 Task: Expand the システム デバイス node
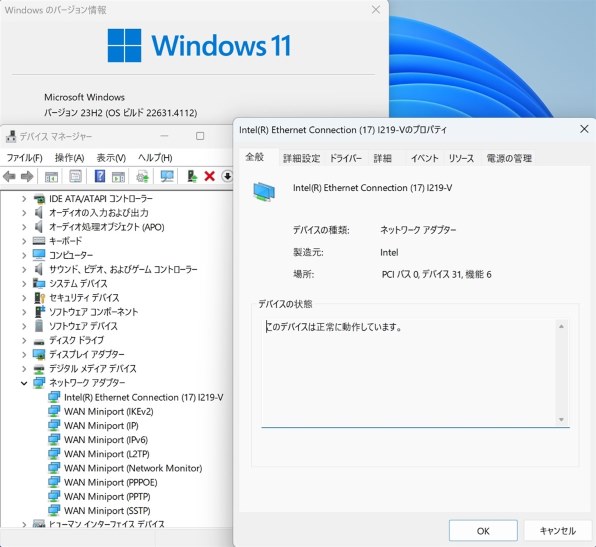[24, 284]
